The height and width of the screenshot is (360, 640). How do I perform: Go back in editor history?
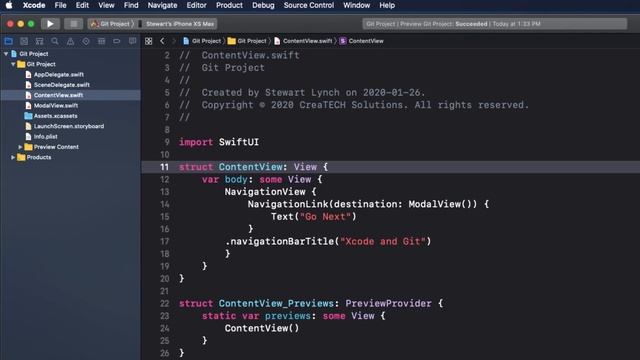tap(162, 41)
